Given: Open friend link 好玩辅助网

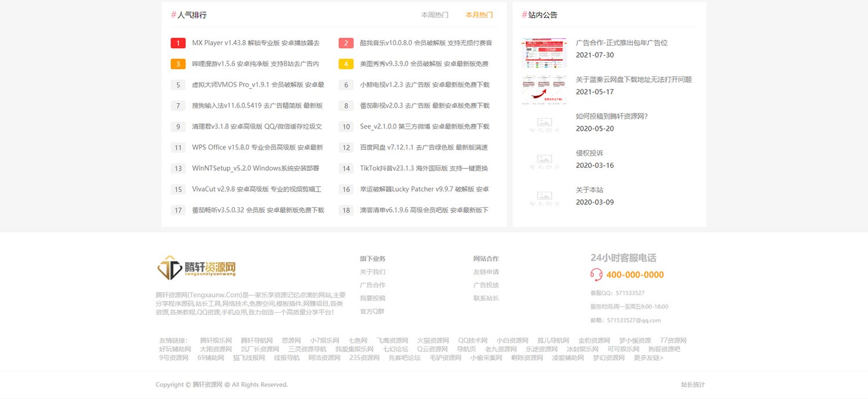Looking at the screenshot, I should point(175,349).
